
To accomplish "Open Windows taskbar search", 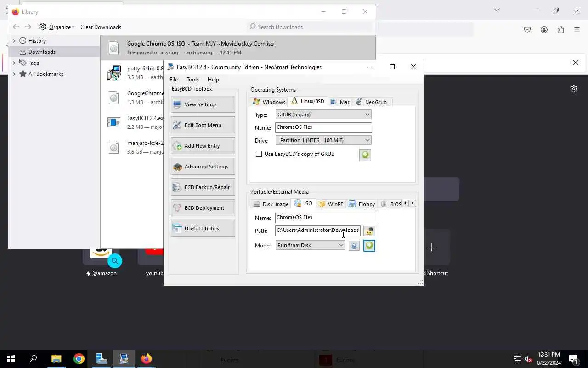I will [x=33, y=359].
